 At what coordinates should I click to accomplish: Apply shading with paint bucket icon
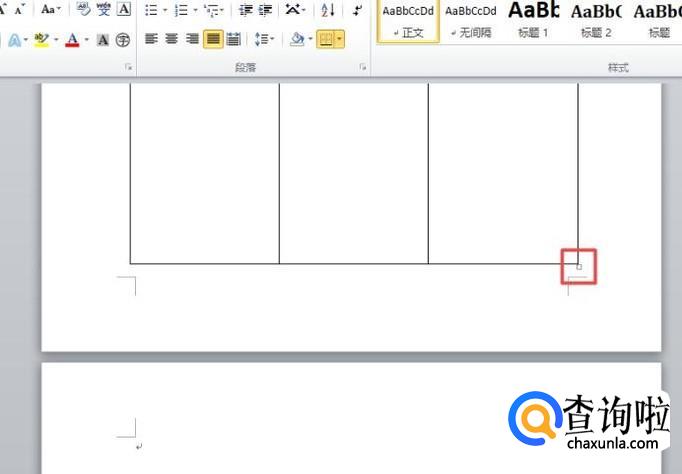(x=298, y=40)
